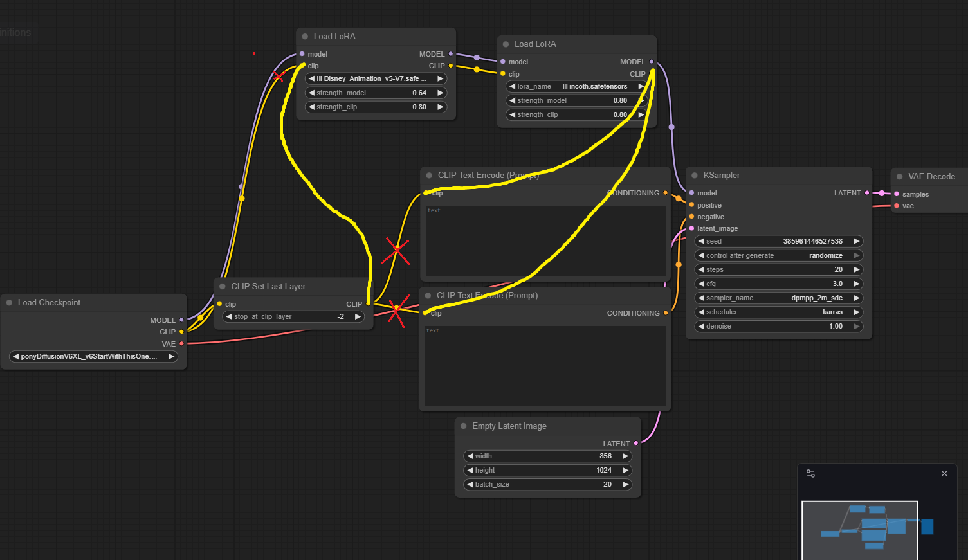Image resolution: width=968 pixels, height=560 pixels.
Task: Click the steps value 20 in KSampler
Action: click(839, 270)
